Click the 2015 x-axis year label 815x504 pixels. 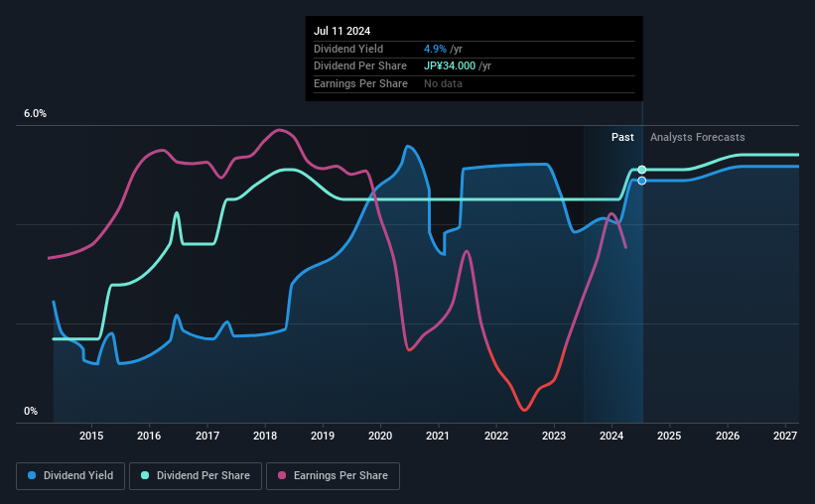point(91,436)
